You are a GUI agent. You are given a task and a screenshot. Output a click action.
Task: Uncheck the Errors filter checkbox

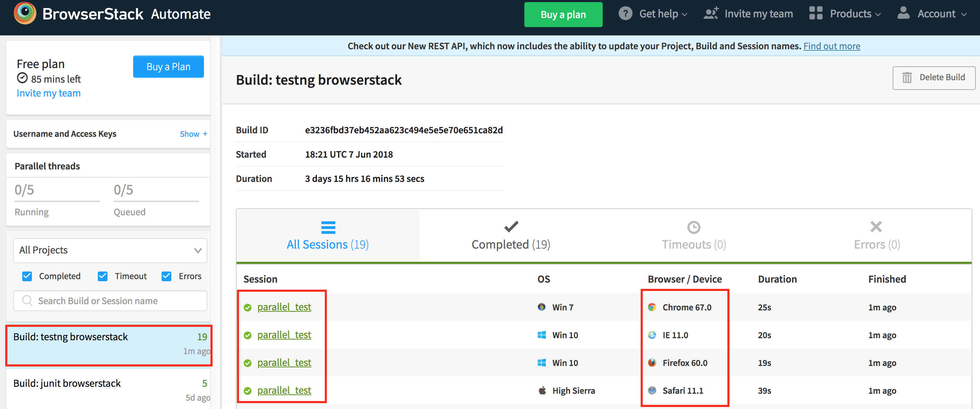click(166, 276)
